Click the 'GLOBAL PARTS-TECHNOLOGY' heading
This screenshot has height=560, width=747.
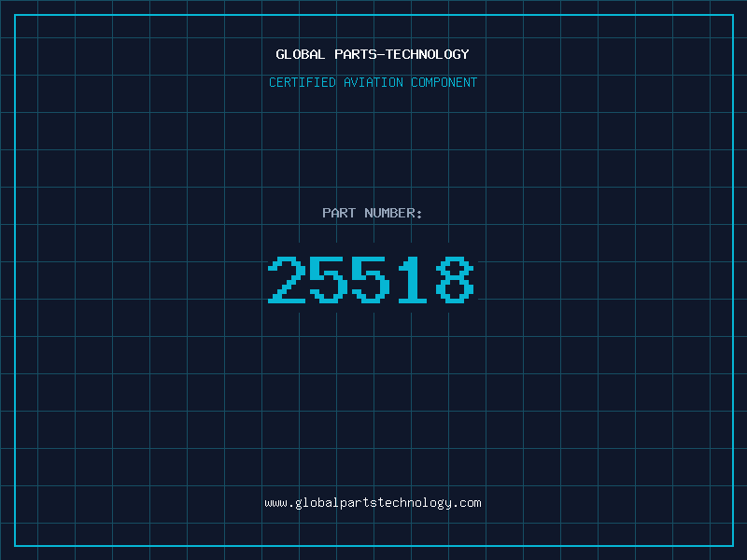coord(373,54)
